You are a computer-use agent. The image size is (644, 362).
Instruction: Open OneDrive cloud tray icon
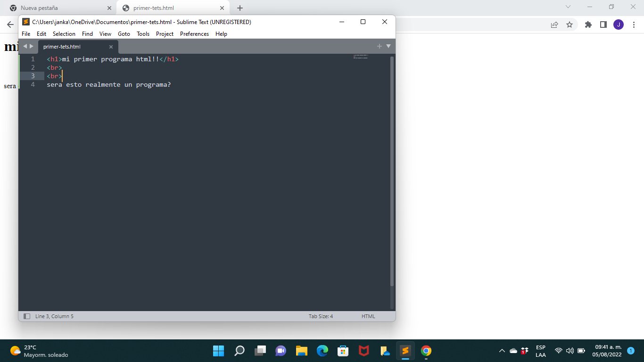[x=513, y=351]
